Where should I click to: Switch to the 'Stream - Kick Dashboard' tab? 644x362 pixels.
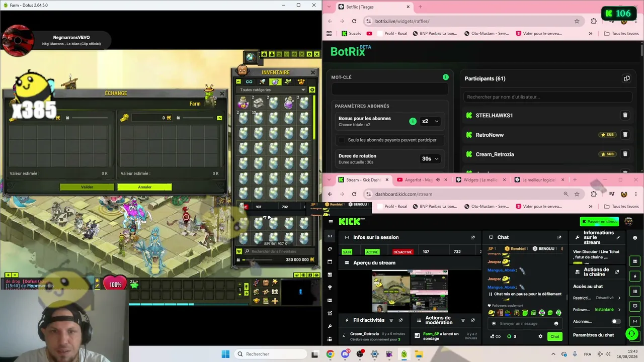pyautogui.click(x=363, y=180)
